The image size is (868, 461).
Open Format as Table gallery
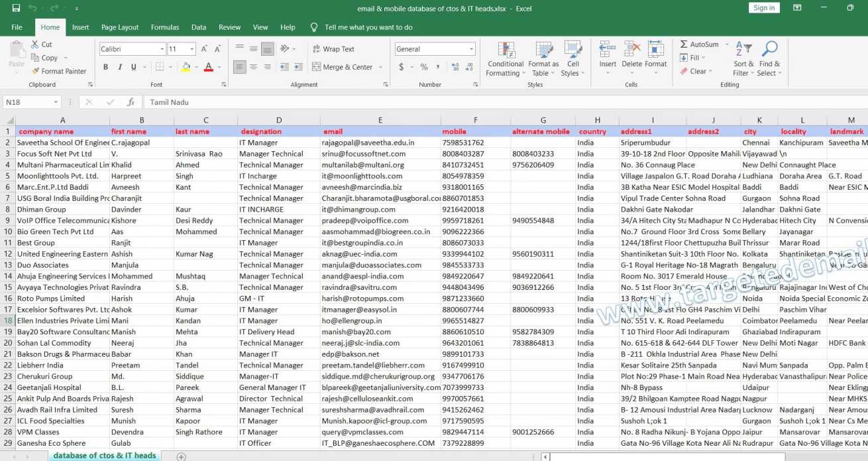click(544, 58)
